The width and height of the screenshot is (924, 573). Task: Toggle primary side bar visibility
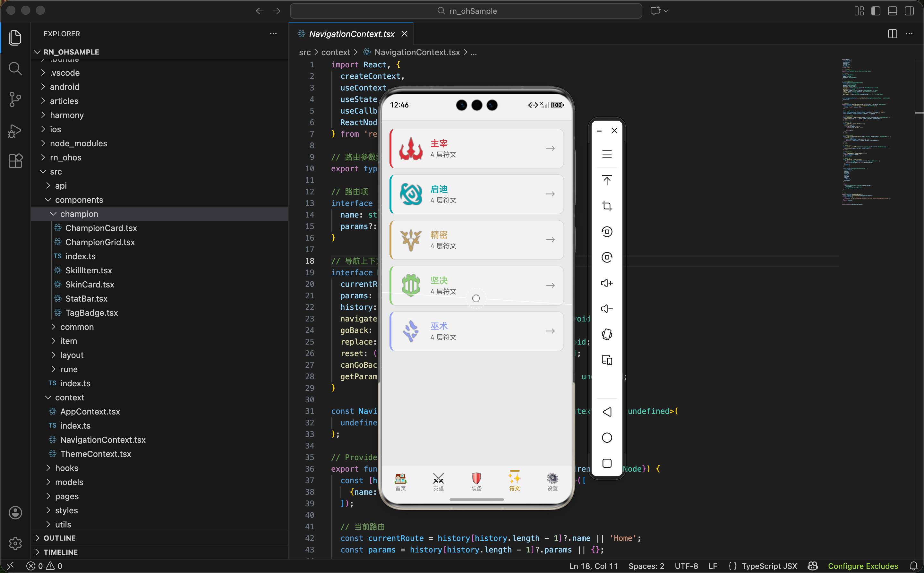[x=876, y=11]
